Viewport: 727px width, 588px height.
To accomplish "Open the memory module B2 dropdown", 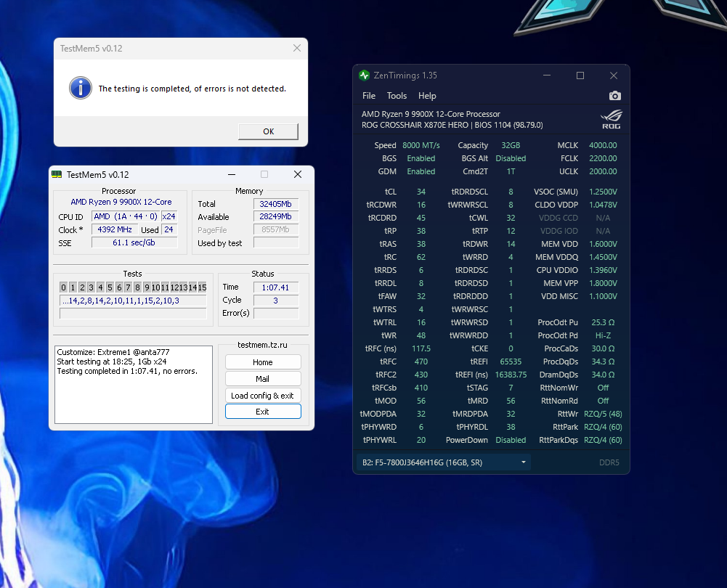I will [x=443, y=462].
